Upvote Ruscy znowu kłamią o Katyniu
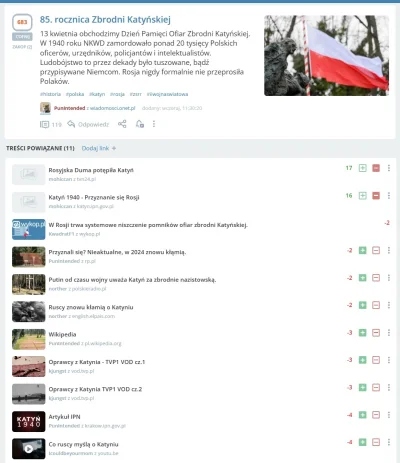Screen dimensions: 400x463 (362, 305)
